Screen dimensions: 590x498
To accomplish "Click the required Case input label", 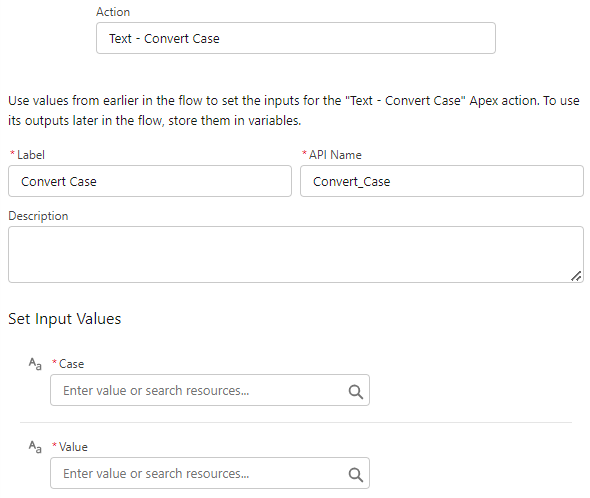I will click(x=68, y=364).
